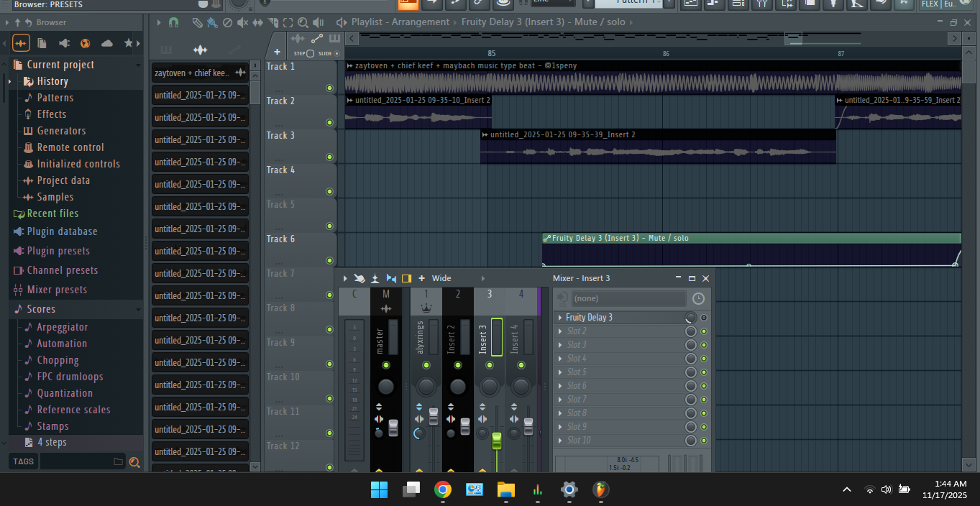Choose the Select tool in the playlist toolbar
Screen dimensions: 980x506
pos(288,22)
